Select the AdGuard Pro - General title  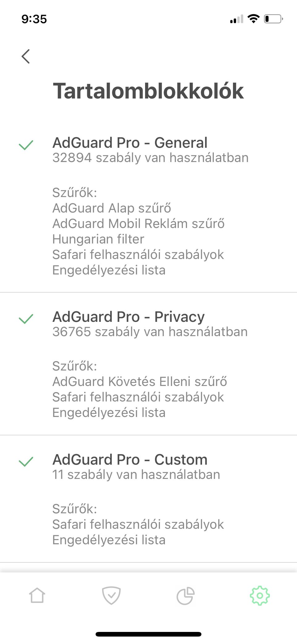tap(130, 143)
